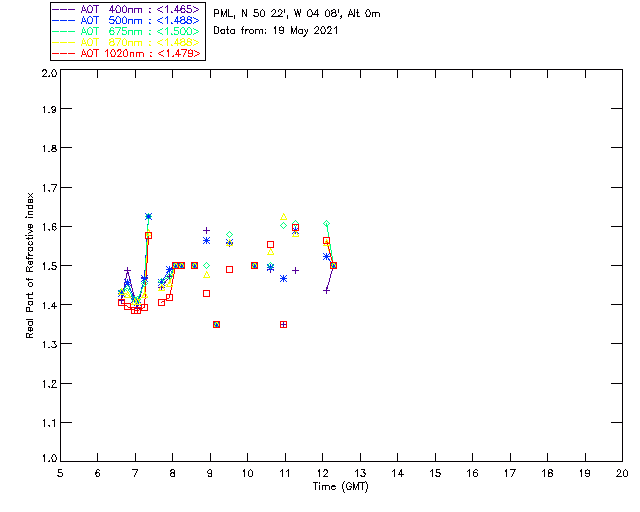This screenshot has width=640, height=512.
Task: Click the x-axis tick label 10
Action: pyautogui.click(x=247, y=473)
